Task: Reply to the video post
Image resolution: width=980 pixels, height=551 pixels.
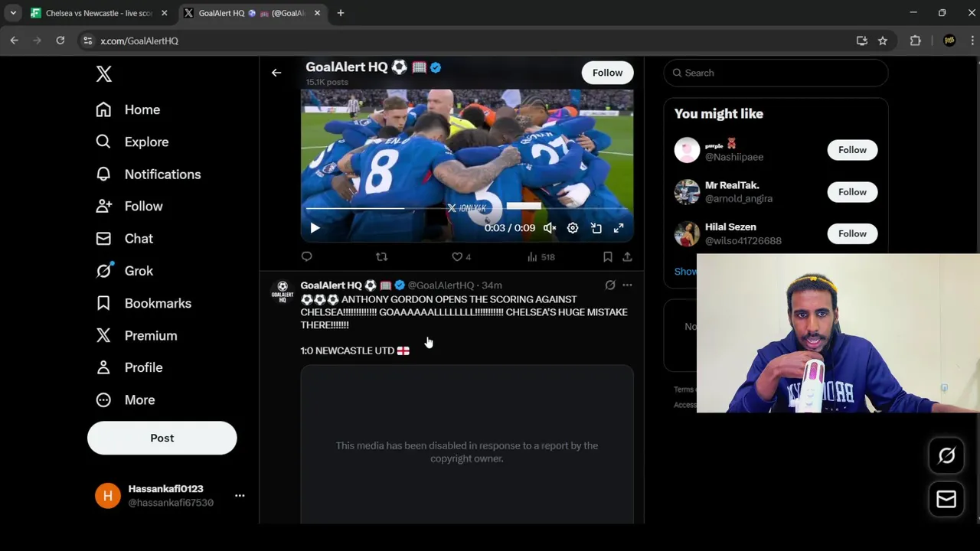Action: click(x=307, y=257)
